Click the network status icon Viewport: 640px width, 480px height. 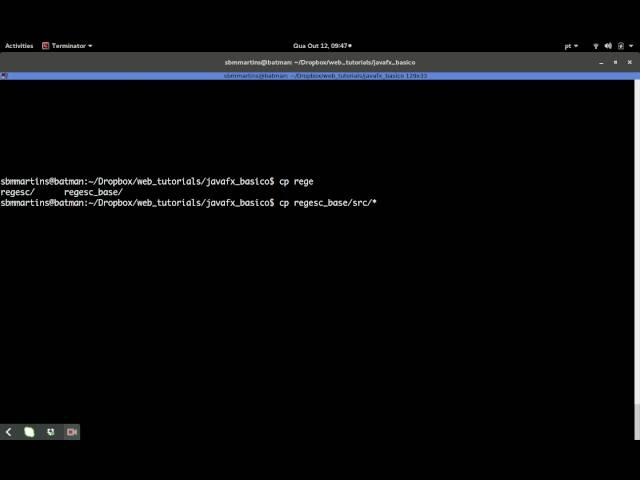point(596,46)
